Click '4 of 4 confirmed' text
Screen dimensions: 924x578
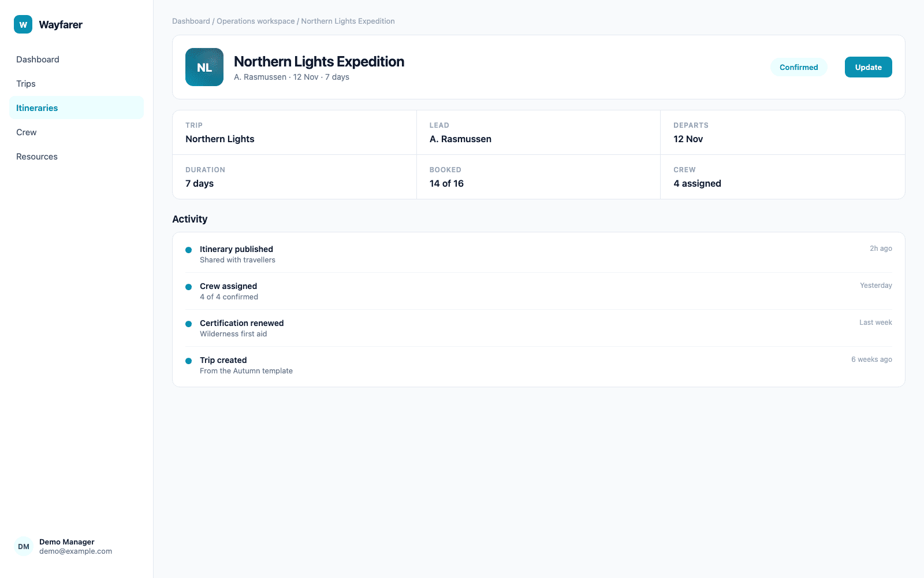229,297
